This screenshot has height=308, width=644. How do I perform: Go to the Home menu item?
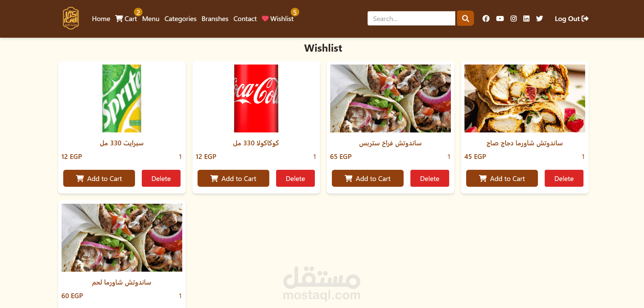[x=101, y=19]
